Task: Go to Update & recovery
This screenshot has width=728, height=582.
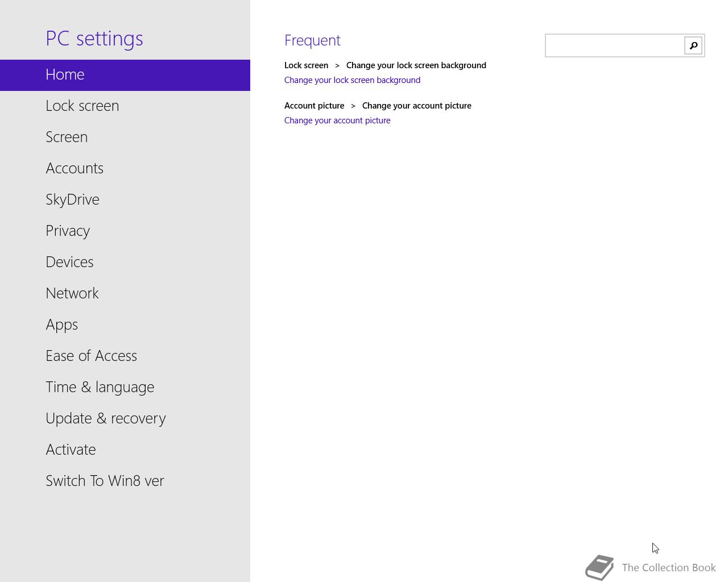Action: click(x=125, y=418)
